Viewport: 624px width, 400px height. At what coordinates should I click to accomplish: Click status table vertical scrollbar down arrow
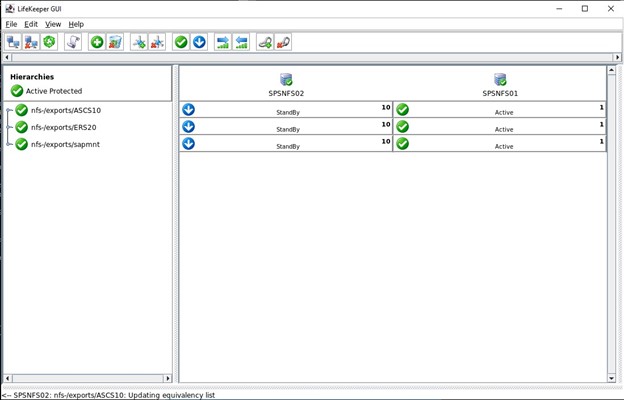pyautogui.click(x=611, y=378)
